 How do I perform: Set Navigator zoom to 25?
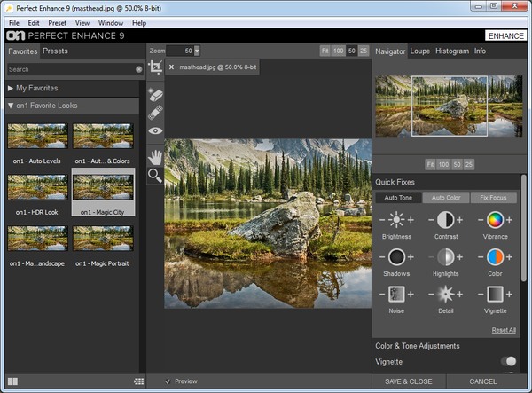tap(468, 165)
